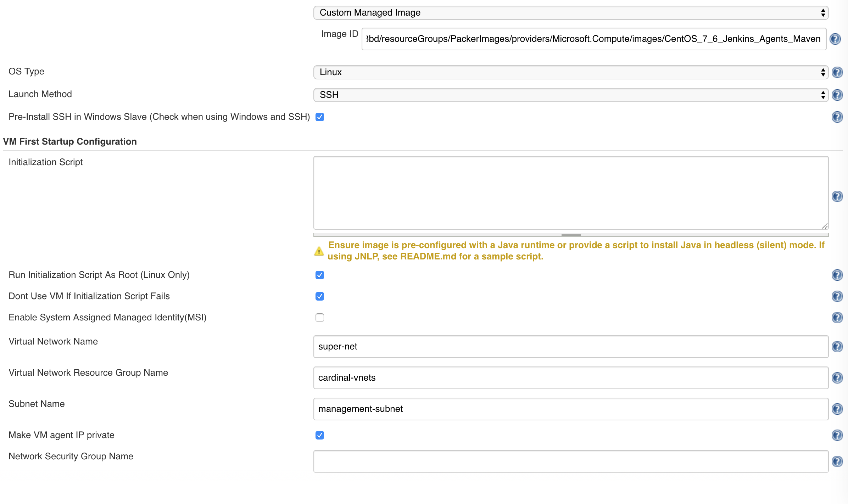Click the Launch Method label
The height and width of the screenshot is (504, 848).
40,94
